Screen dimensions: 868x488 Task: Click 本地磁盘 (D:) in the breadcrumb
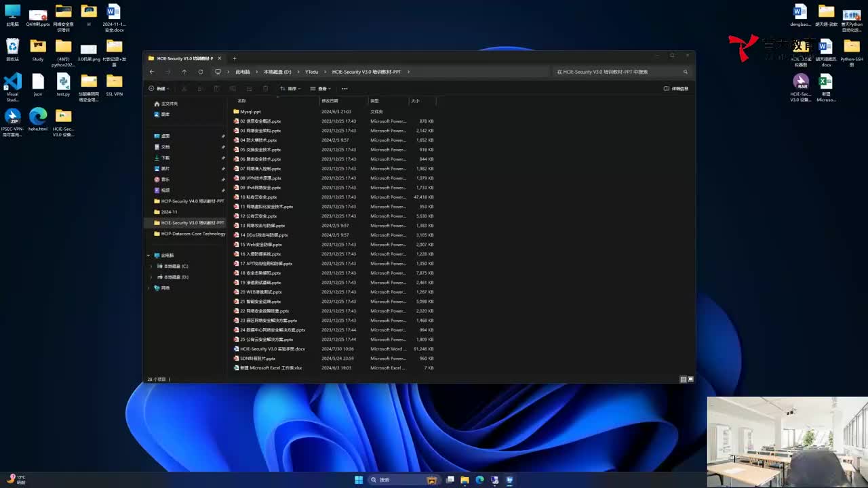coord(277,72)
